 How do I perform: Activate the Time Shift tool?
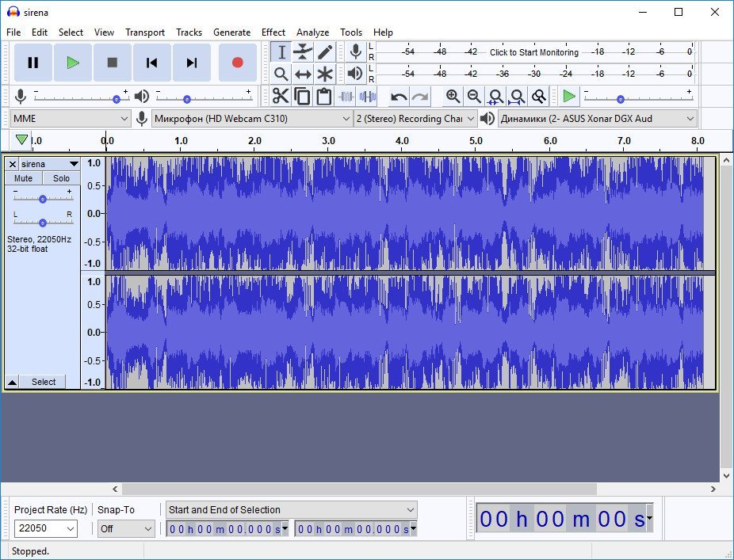point(303,74)
